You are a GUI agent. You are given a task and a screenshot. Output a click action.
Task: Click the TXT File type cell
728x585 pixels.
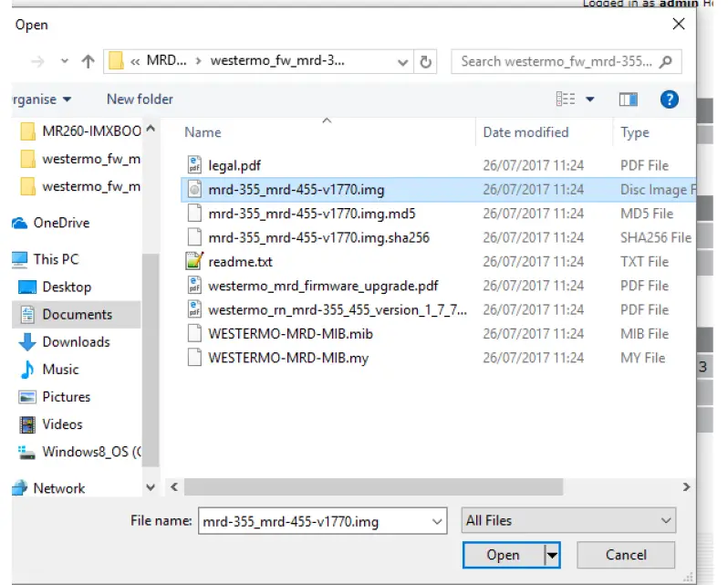pyautogui.click(x=644, y=261)
